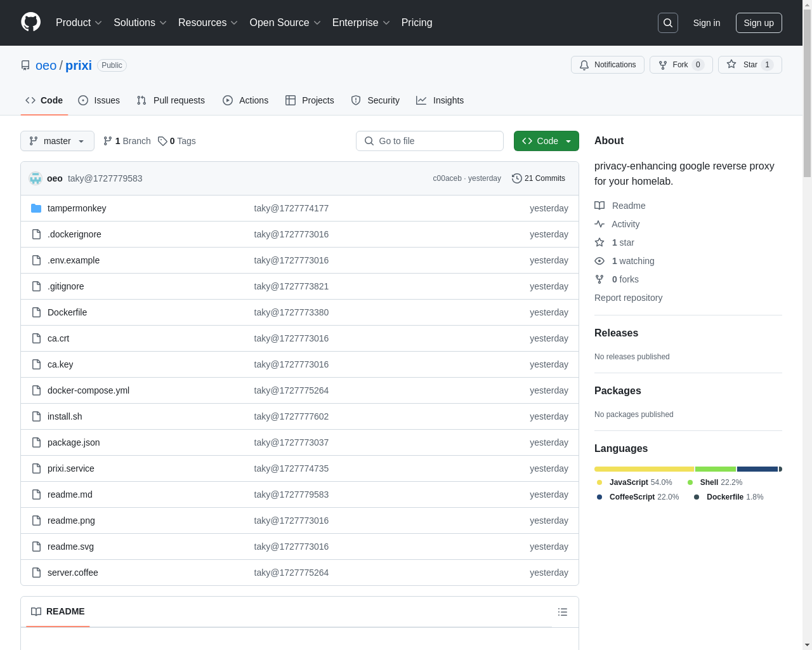Switch to the Pull requests tab
Image resolution: width=812 pixels, height=650 pixels.
tap(171, 100)
